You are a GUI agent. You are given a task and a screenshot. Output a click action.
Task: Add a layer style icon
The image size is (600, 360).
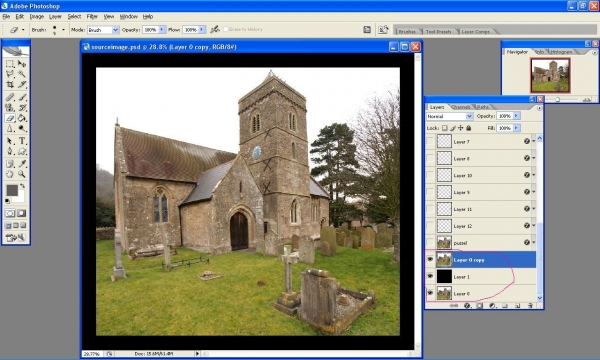[467, 305]
